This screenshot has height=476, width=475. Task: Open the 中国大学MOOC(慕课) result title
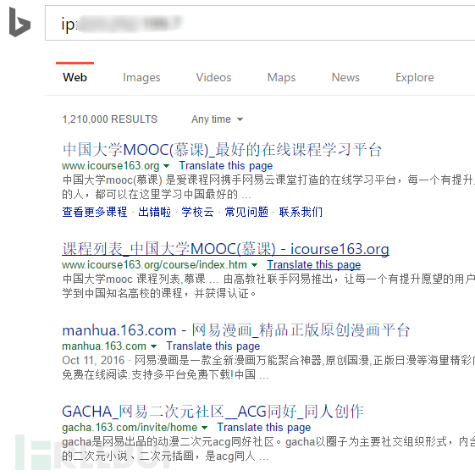[222, 150]
